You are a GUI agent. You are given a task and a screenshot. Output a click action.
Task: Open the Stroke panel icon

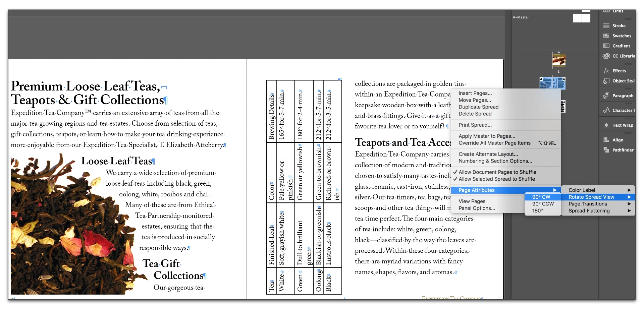(x=606, y=25)
